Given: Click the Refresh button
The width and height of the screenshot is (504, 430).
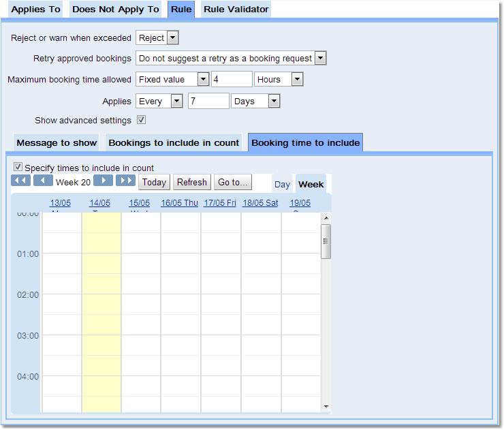Looking at the screenshot, I should tap(191, 182).
